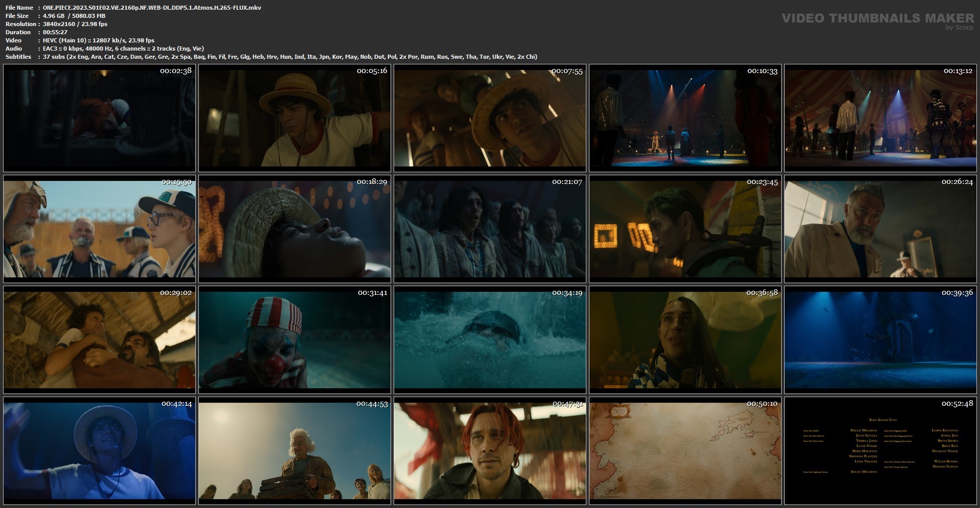Select the circus tent thumbnail at 00:13:12
This screenshot has width=980, height=508.
click(x=880, y=118)
